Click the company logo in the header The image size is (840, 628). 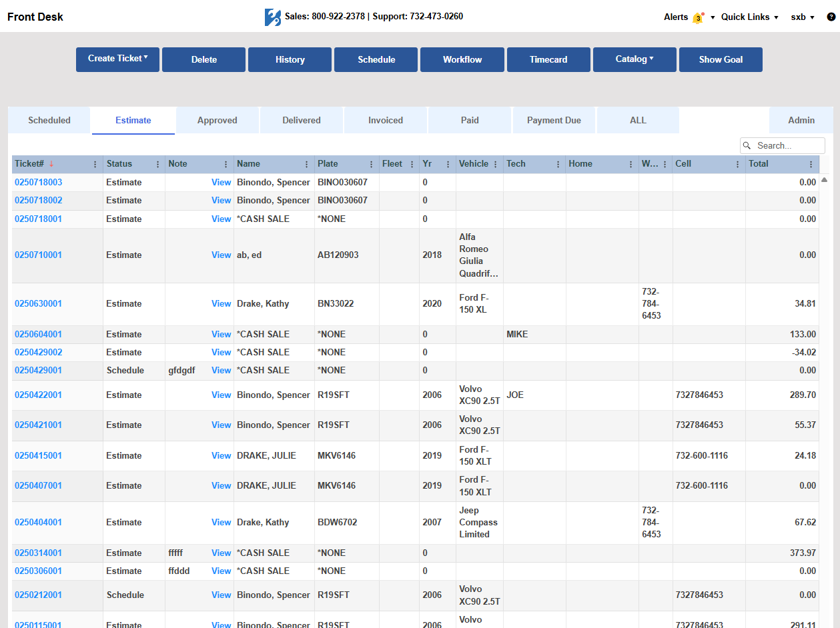[x=272, y=17]
